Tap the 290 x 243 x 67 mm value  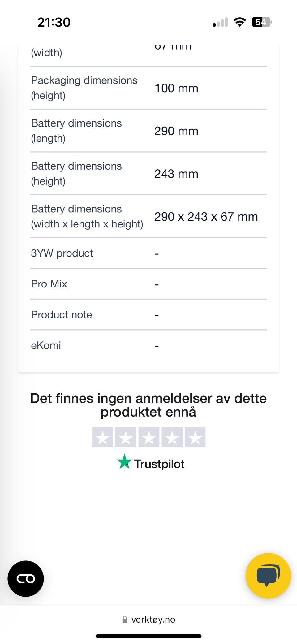(x=206, y=217)
